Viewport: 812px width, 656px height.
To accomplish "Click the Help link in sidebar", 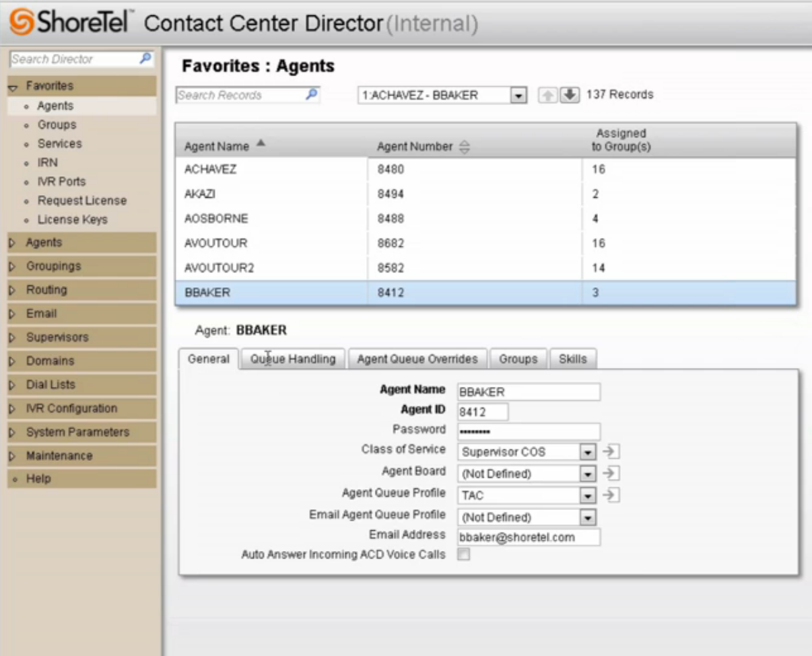I will pyautogui.click(x=38, y=479).
